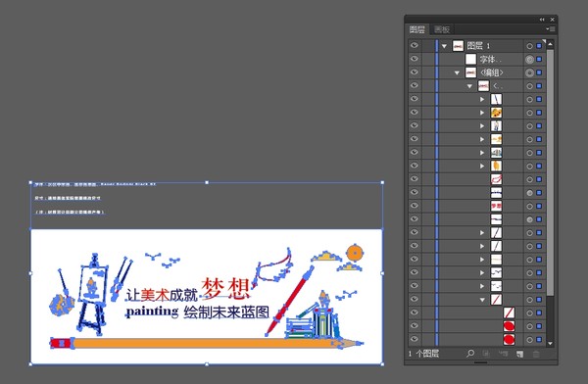Click the 1 个图层 status text

pyautogui.click(x=423, y=354)
